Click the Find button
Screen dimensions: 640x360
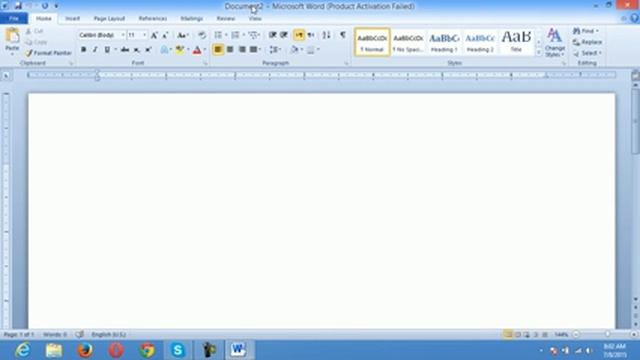pyautogui.click(x=585, y=31)
